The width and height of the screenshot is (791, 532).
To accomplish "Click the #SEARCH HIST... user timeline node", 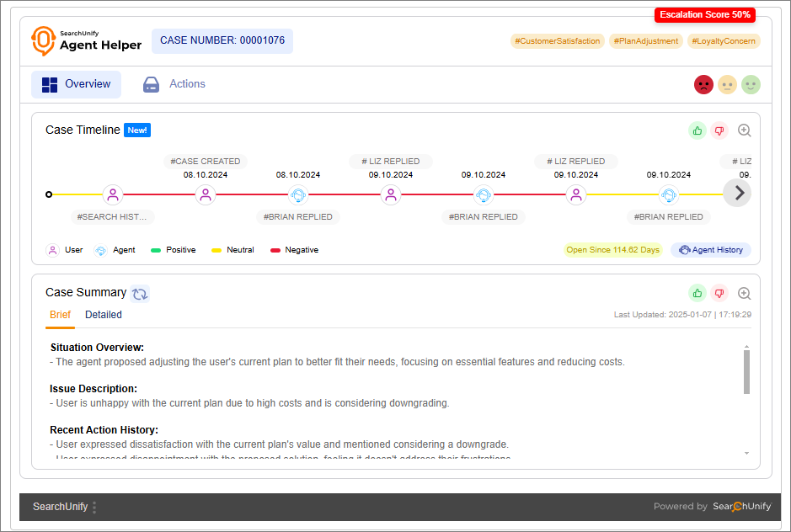I will point(113,194).
